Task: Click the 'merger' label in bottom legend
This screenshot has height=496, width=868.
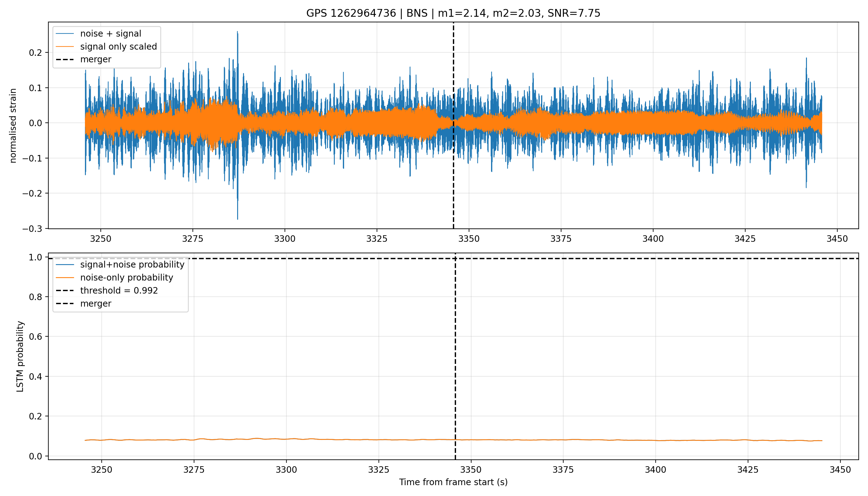Action: click(x=96, y=303)
